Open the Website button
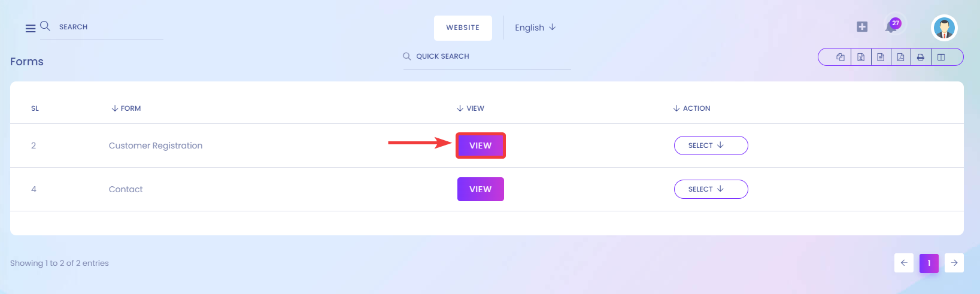The height and width of the screenshot is (294, 980). 463,28
